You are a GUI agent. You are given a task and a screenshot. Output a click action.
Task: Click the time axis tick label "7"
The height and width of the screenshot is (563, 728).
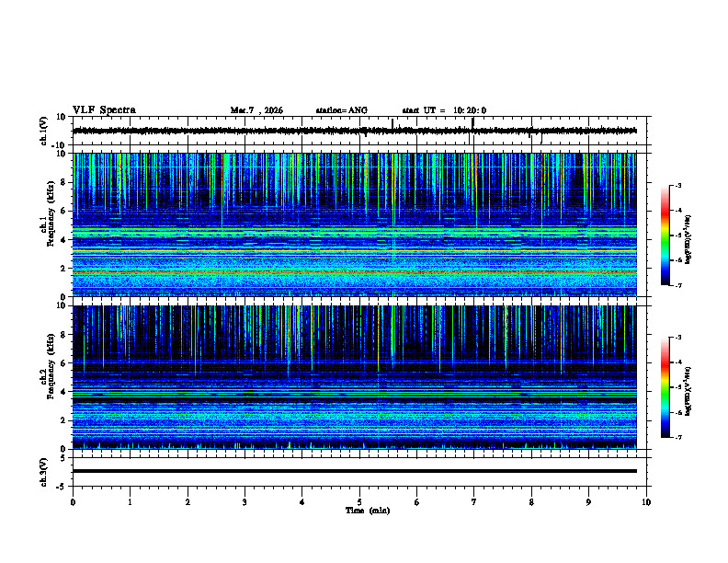coord(474,502)
